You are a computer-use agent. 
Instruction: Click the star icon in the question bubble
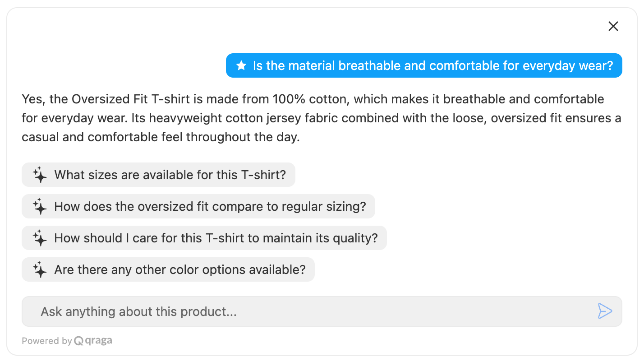[x=241, y=66]
